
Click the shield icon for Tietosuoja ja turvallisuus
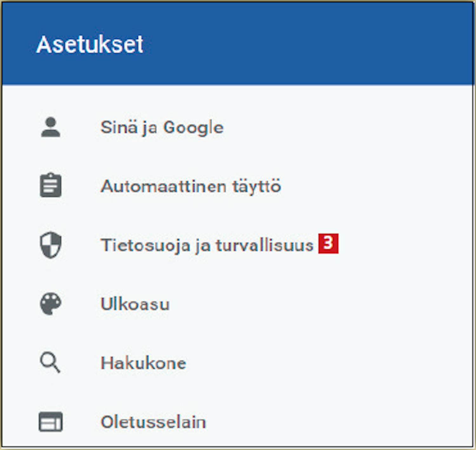pyautogui.click(x=50, y=245)
